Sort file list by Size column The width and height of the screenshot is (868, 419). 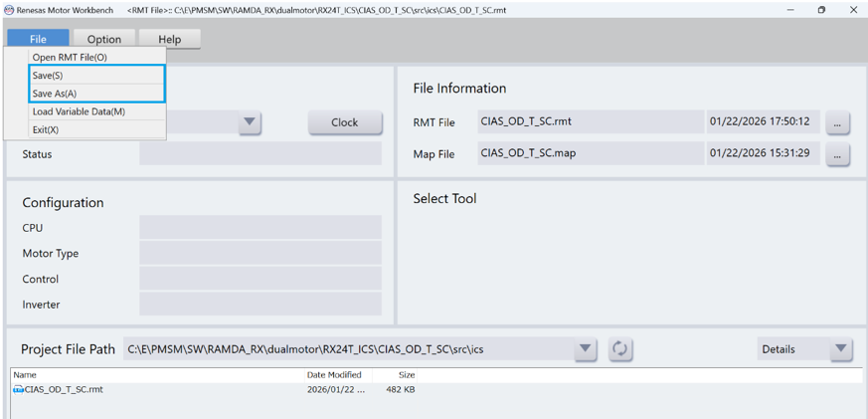(x=394, y=375)
